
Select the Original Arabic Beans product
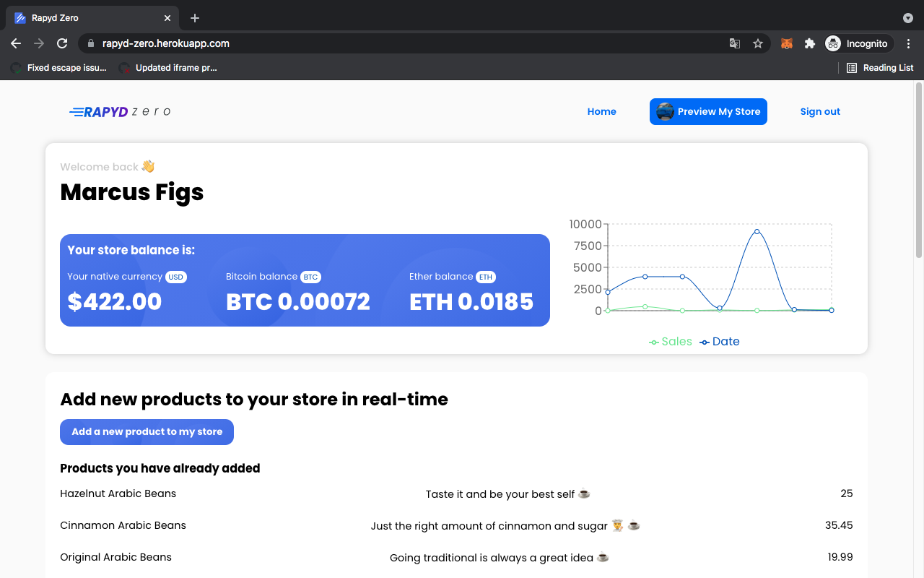116,557
